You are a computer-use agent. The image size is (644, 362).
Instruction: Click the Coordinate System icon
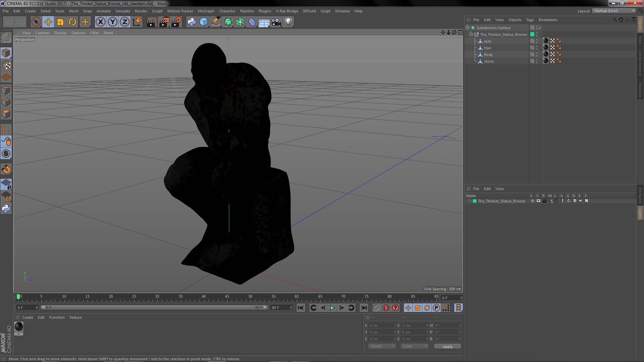[137, 22]
